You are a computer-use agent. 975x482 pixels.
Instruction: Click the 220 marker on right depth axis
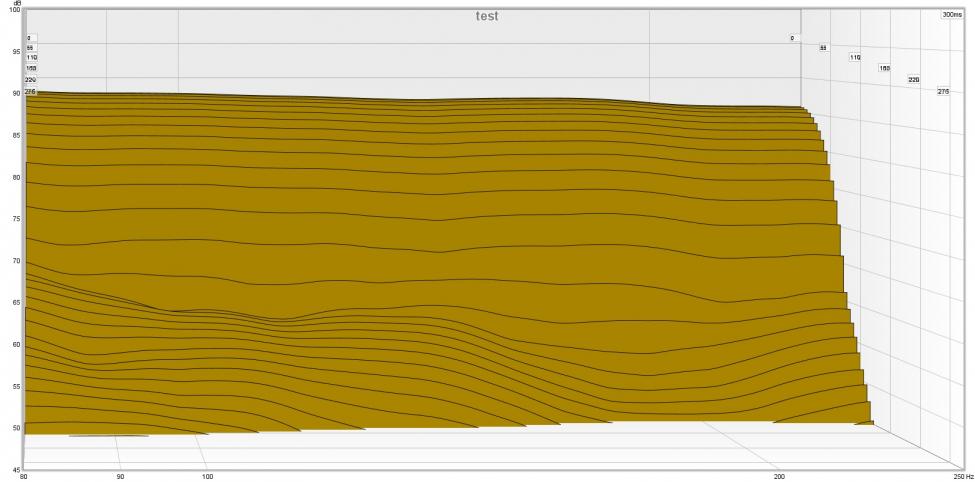tap(913, 80)
